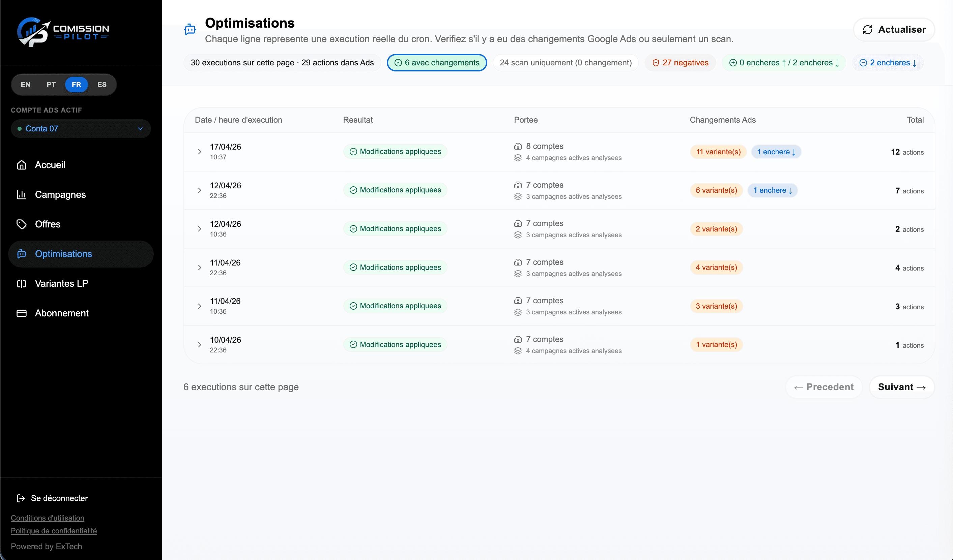Expand the 10/04/26 execution row
953x560 pixels.
(x=200, y=344)
